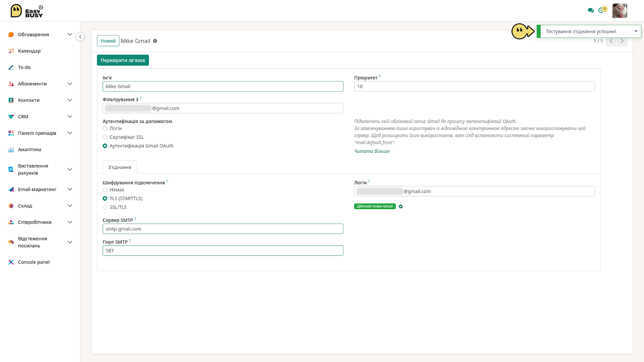
Task: Click the Співробітники sidebar icon
Action: pyautogui.click(x=11, y=222)
